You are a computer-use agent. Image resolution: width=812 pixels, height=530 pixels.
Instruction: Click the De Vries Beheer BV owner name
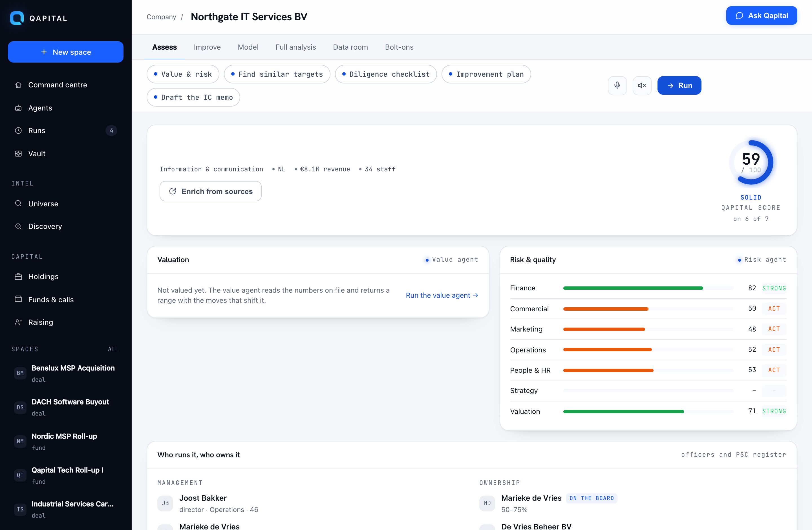536,526
